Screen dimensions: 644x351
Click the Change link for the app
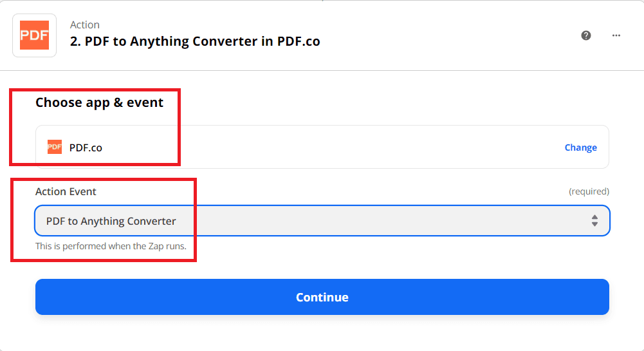pos(580,147)
